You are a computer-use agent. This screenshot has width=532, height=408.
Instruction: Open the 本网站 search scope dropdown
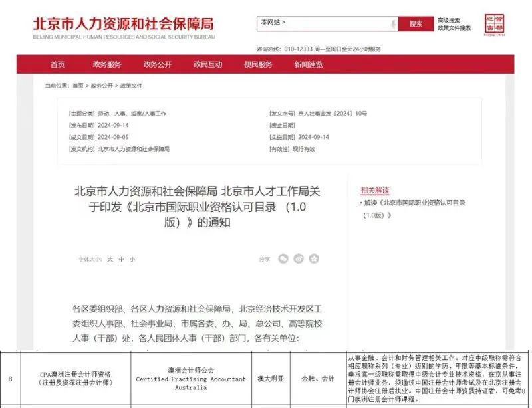tap(274, 23)
